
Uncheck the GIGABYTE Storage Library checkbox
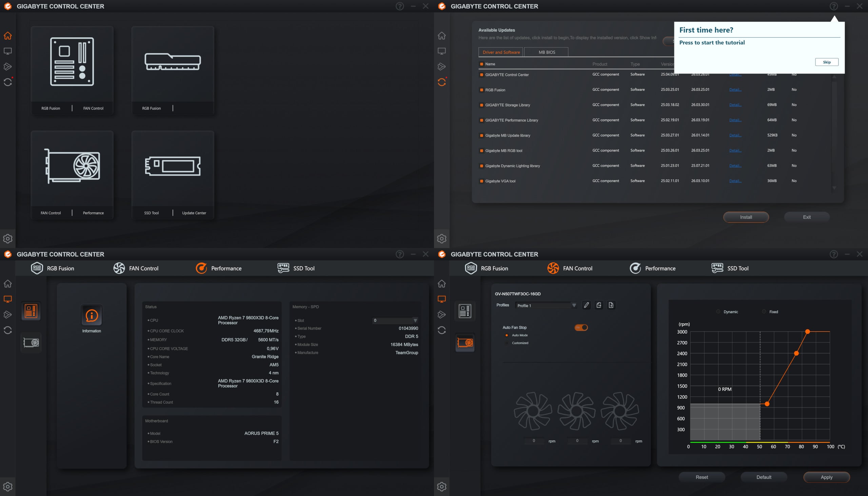[481, 105]
